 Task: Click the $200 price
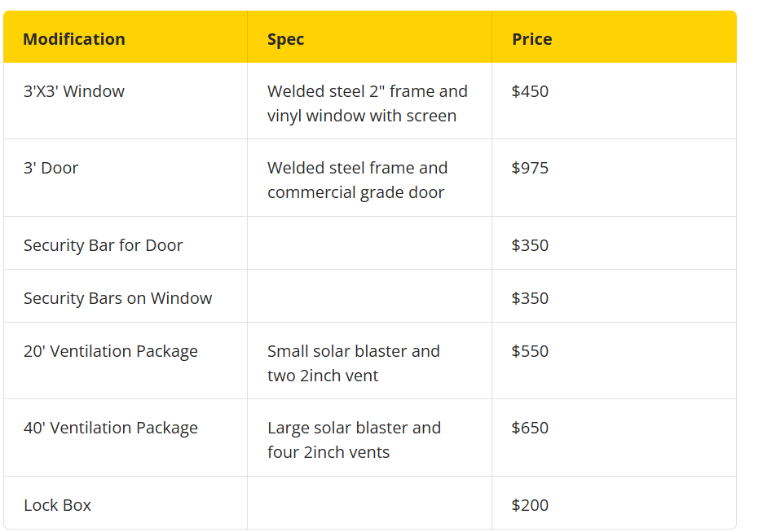pos(530,506)
